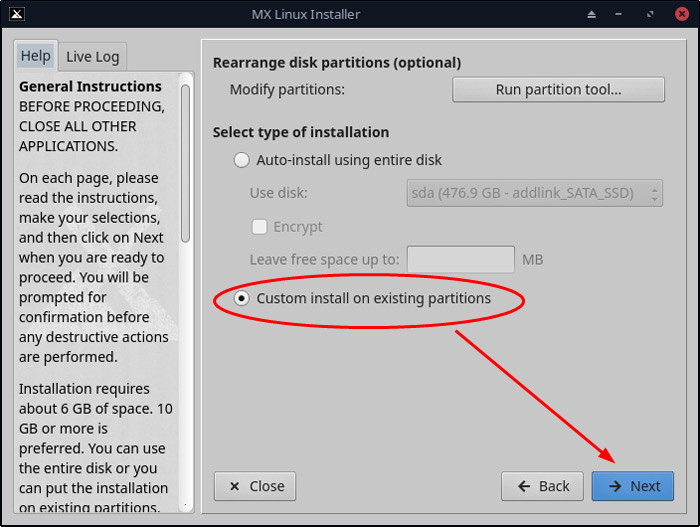Image resolution: width=700 pixels, height=527 pixels.
Task: Click the left arrow icon on Back button
Action: pos(523,486)
